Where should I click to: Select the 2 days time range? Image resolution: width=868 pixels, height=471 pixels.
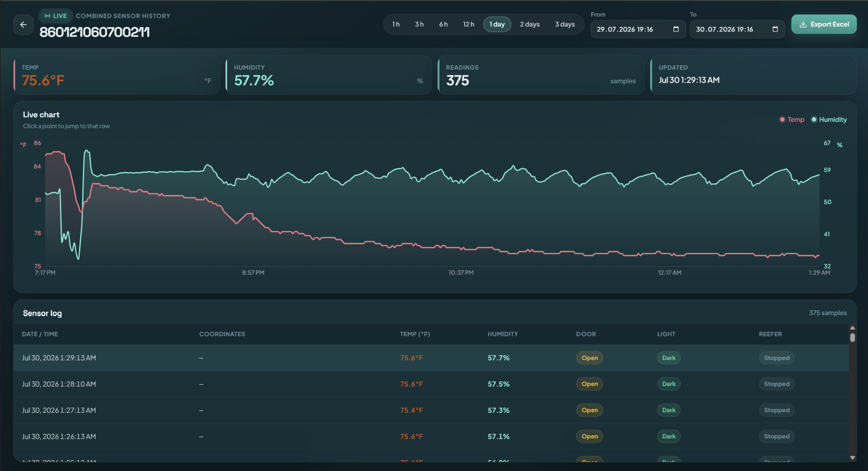coord(530,24)
